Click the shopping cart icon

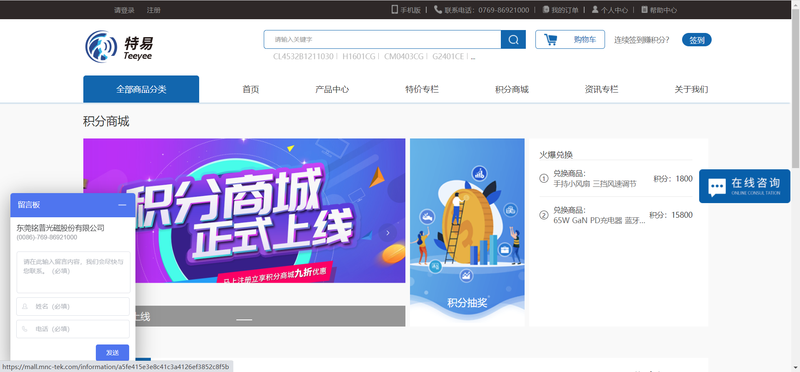pyautogui.click(x=551, y=40)
